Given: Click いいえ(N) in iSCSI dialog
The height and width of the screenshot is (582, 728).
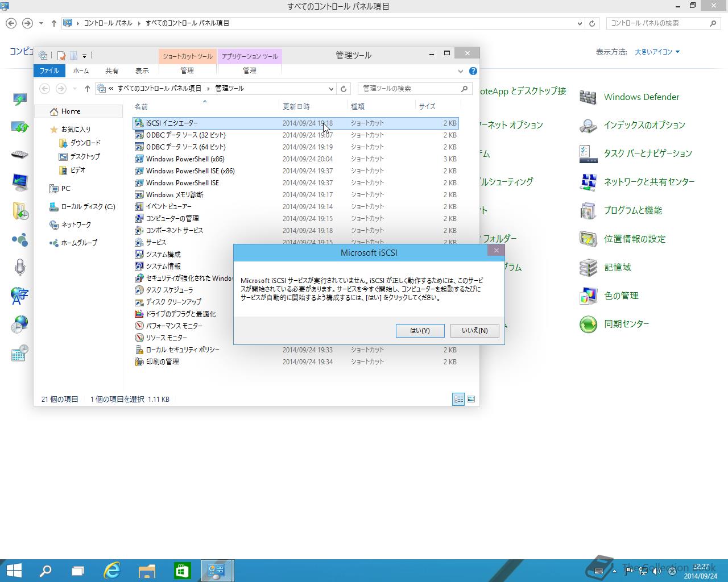Looking at the screenshot, I should (475, 330).
